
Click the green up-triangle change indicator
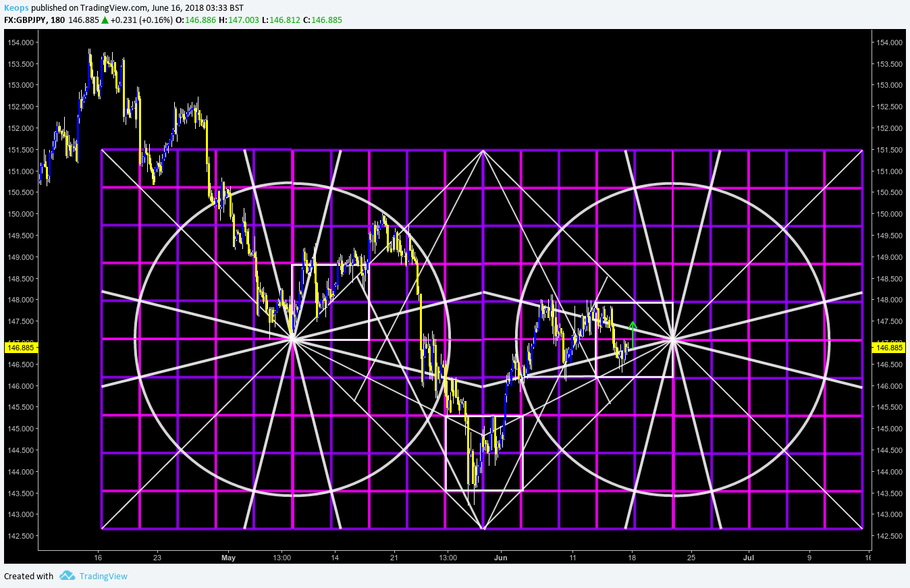(105, 20)
